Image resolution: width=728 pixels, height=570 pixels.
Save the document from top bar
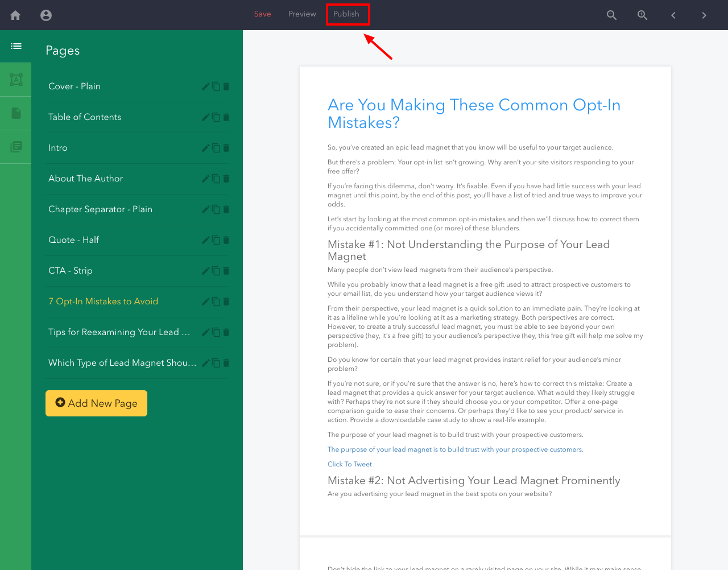tap(262, 14)
